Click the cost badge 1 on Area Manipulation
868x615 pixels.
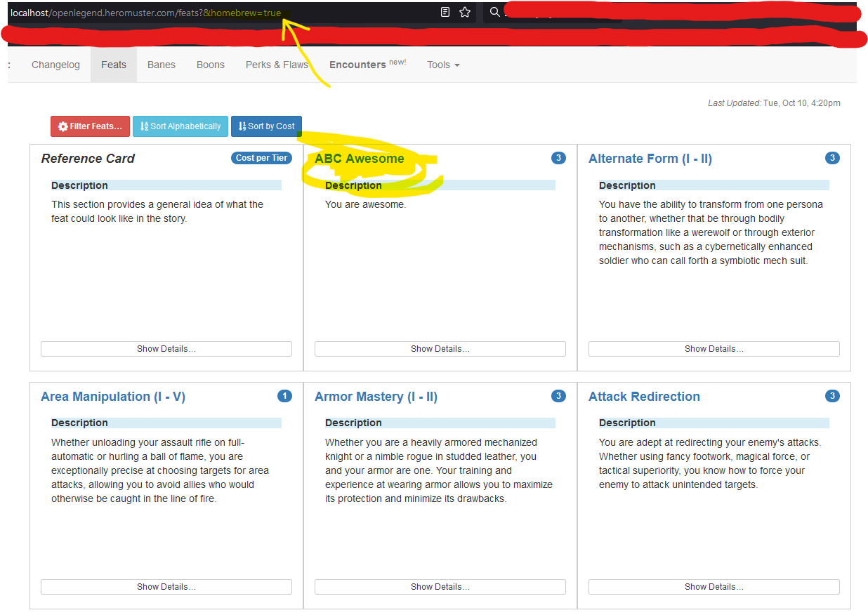[x=284, y=396]
